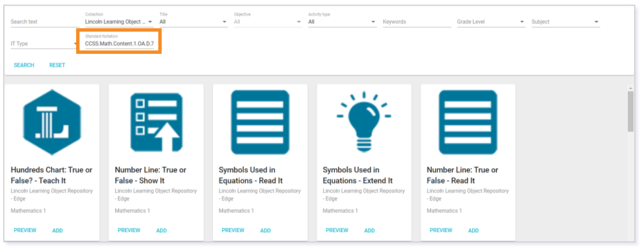Select title Hundreds Chart: True or False? - Teach It
644x251 pixels.
pyautogui.click(x=51, y=175)
